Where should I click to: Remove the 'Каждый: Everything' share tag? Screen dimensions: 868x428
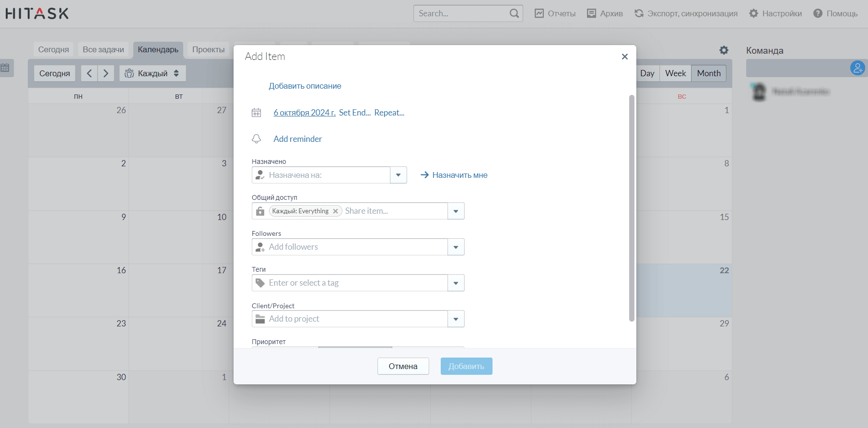(335, 211)
